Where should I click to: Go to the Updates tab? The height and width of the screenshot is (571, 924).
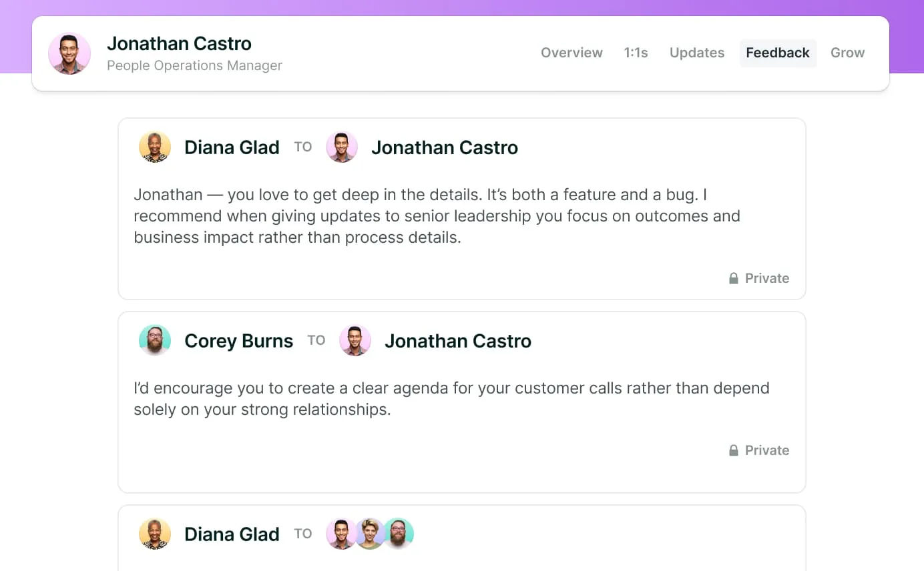tap(697, 53)
